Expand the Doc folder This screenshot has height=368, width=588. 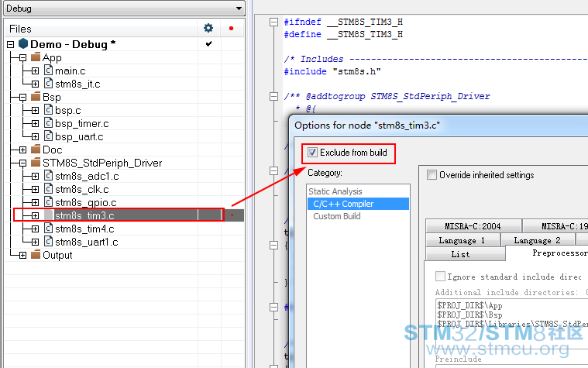click(x=23, y=150)
